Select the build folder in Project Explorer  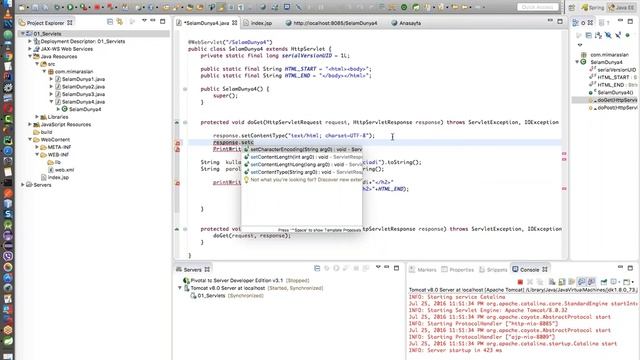(x=46, y=132)
